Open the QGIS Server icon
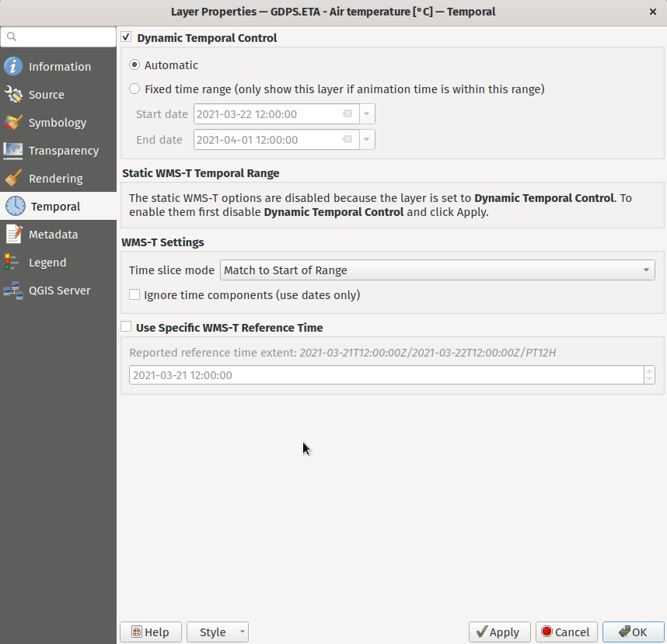Viewport: 667px width, 644px height. tap(13, 291)
